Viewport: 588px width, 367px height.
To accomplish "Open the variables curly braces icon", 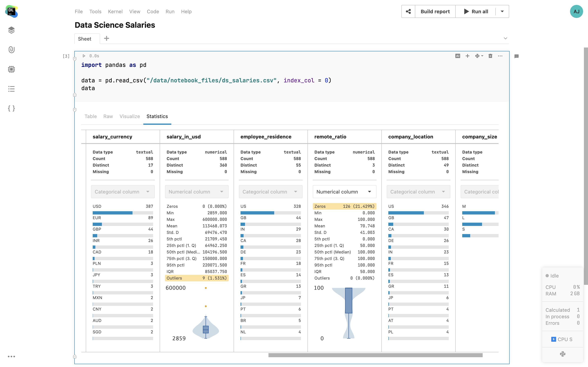I will point(11,108).
